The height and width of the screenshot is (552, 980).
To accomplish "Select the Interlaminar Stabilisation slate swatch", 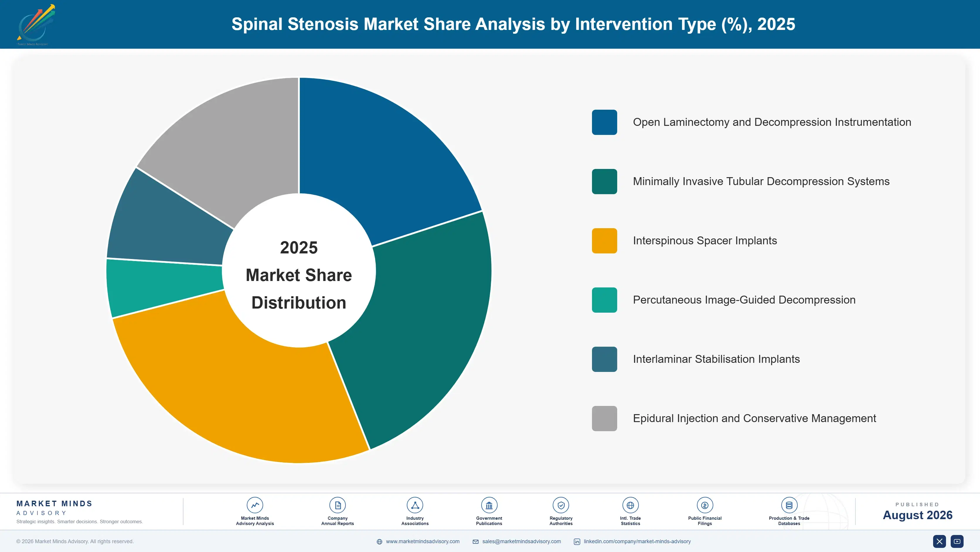I will point(604,359).
